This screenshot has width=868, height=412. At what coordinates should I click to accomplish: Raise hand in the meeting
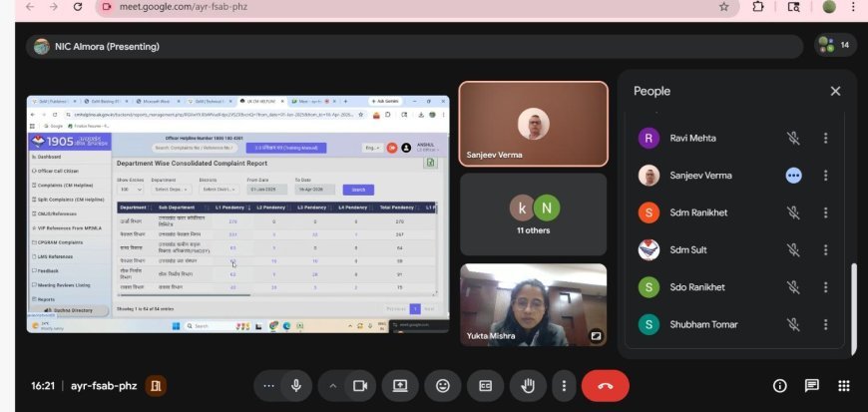pos(527,385)
